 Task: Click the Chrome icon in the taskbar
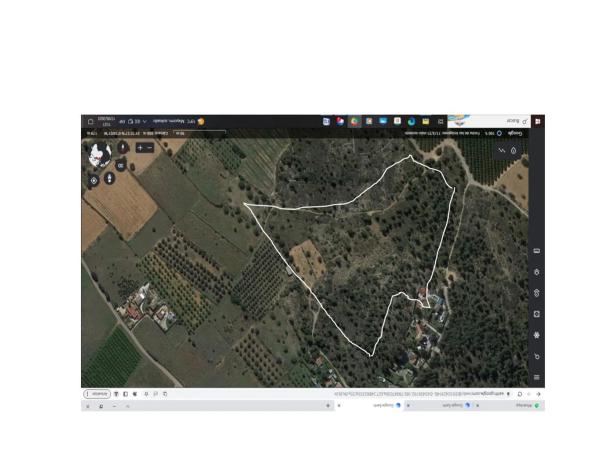coord(354,121)
